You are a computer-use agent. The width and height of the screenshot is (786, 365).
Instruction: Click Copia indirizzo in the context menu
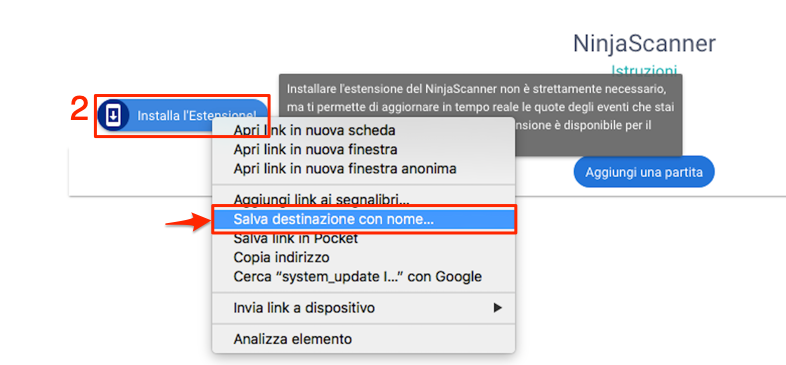coord(281,257)
